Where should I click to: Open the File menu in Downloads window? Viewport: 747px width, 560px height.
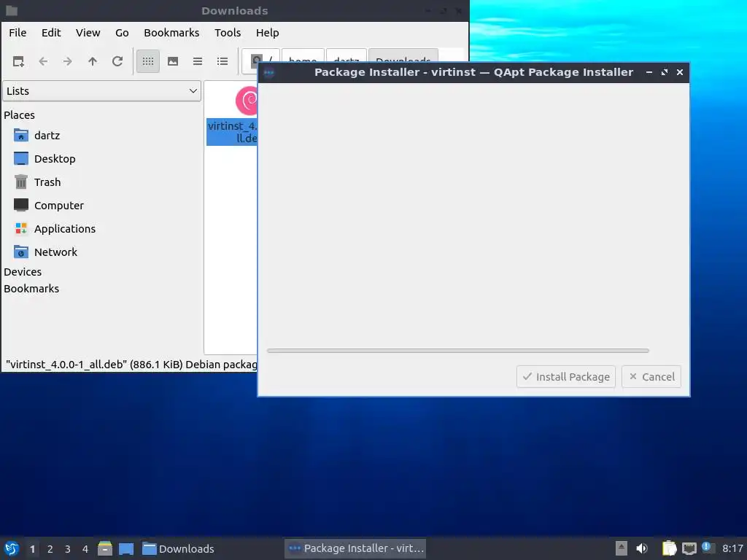pyautogui.click(x=18, y=33)
